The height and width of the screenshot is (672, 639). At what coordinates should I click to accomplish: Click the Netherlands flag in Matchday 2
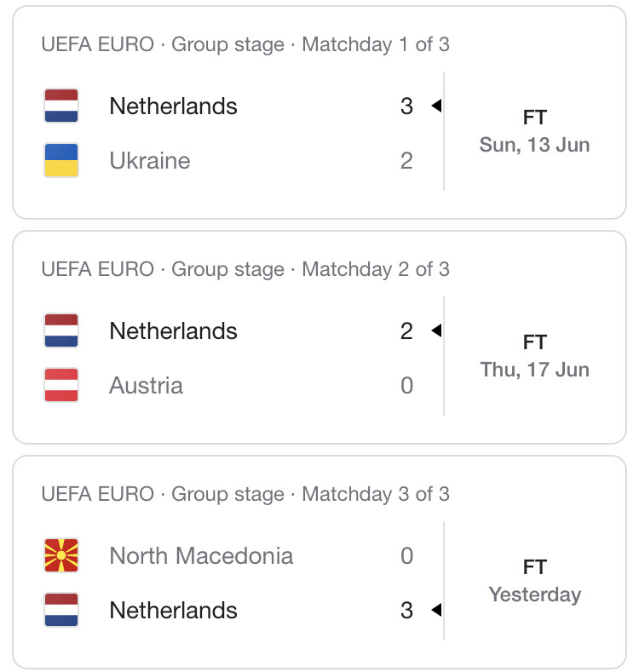61,330
